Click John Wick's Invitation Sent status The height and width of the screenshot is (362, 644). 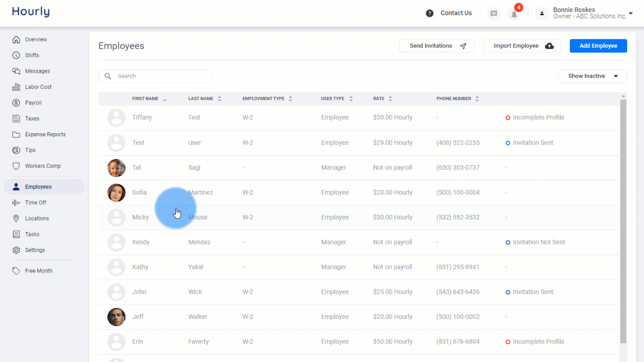tap(529, 291)
